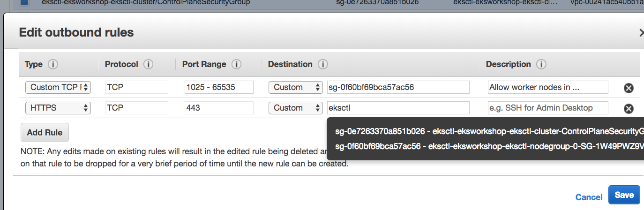Expand Custom destination dropdown in HTTPS rule
This screenshot has width=644, height=210.
tap(296, 108)
